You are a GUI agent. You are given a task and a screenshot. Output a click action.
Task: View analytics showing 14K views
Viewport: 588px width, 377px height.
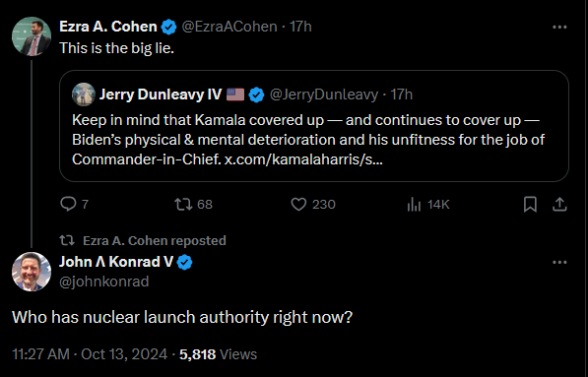tap(414, 204)
